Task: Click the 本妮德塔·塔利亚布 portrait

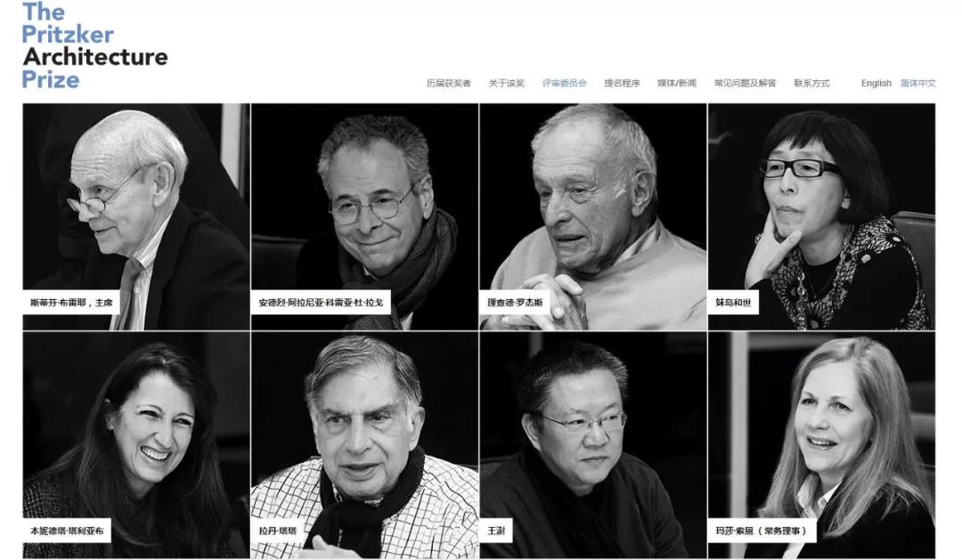Action: (136, 445)
